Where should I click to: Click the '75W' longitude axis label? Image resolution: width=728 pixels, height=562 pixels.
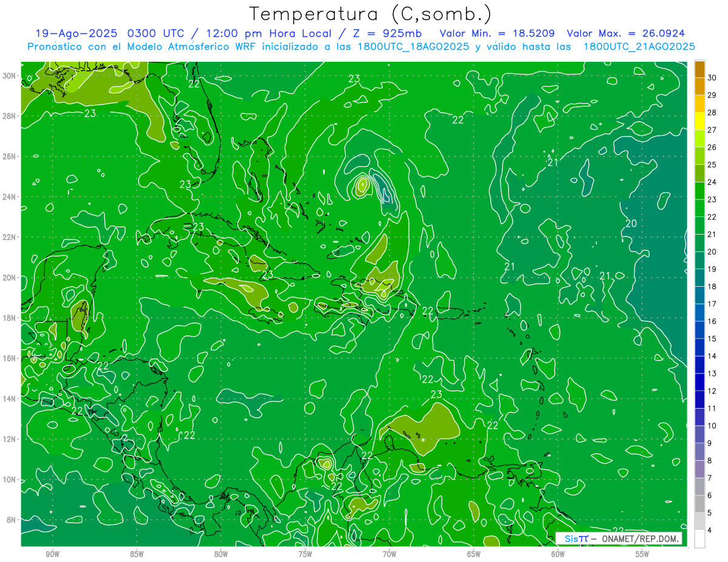pyautogui.click(x=305, y=554)
